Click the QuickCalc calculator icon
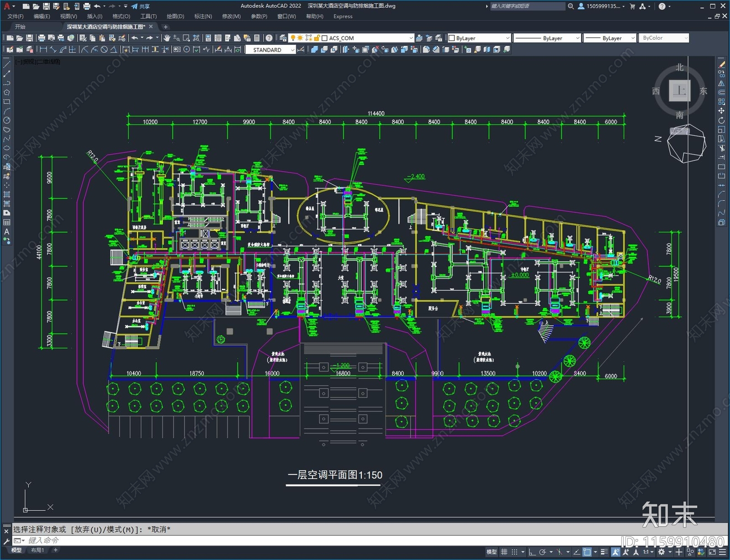 point(257,38)
